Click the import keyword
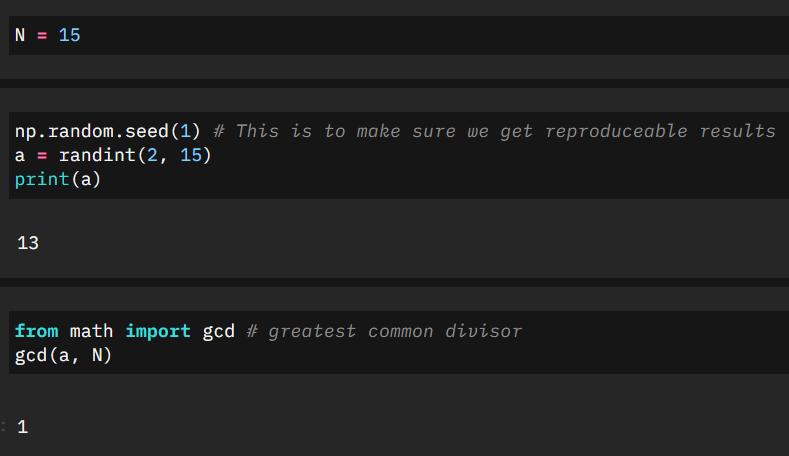The height and width of the screenshot is (456, 789). (x=158, y=331)
